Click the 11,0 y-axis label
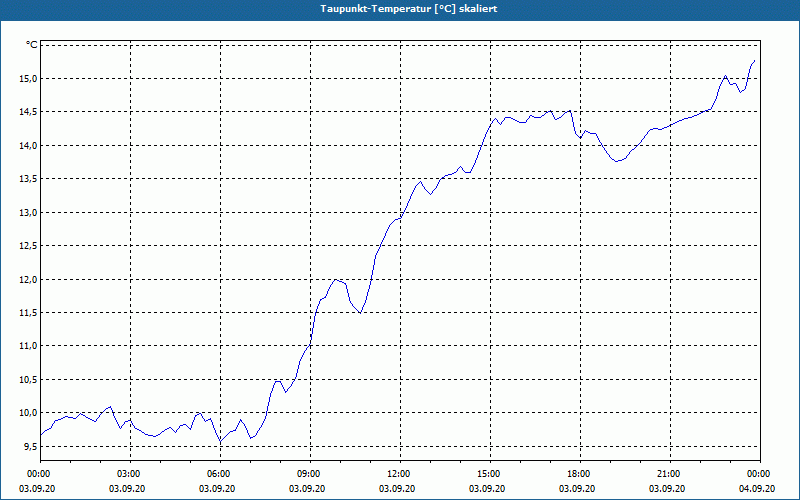 click(29, 346)
